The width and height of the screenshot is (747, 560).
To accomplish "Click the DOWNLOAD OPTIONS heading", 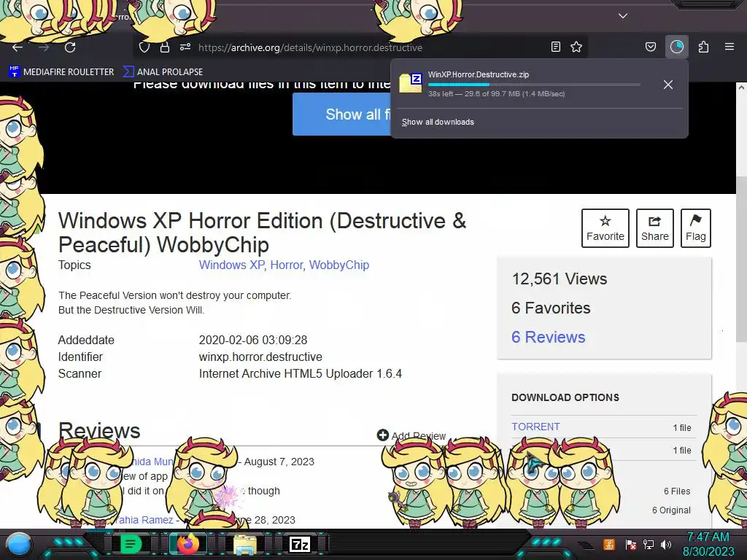I will coord(565,397).
